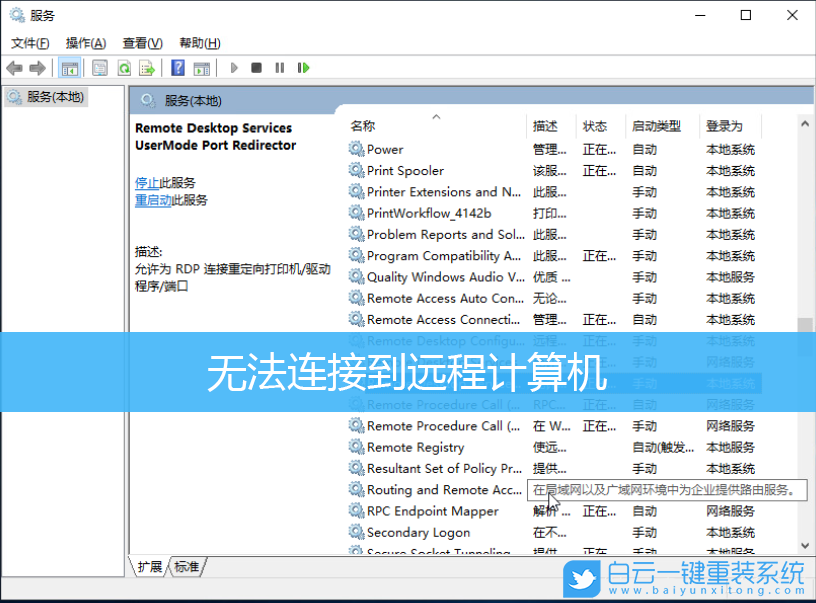The image size is (816, 603).
Task: Sort services by the 名称 column header
Action: click(360, 125)
